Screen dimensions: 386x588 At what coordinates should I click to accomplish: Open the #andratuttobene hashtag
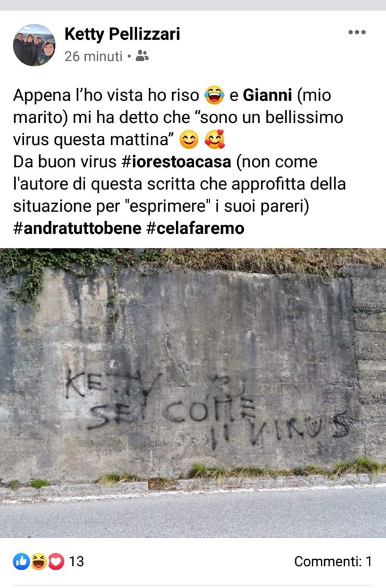(x=77, y=228)
